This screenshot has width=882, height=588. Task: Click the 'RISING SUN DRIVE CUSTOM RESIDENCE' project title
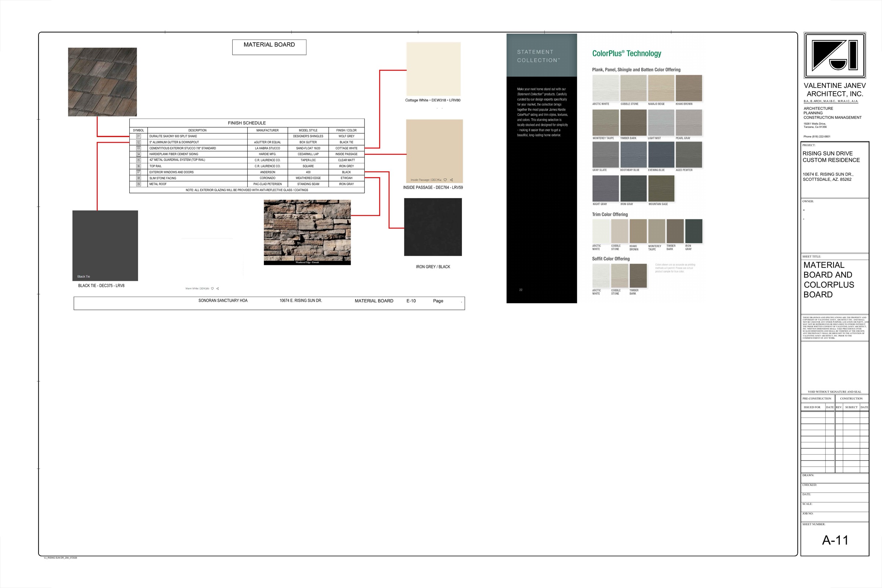pos(831,157)
